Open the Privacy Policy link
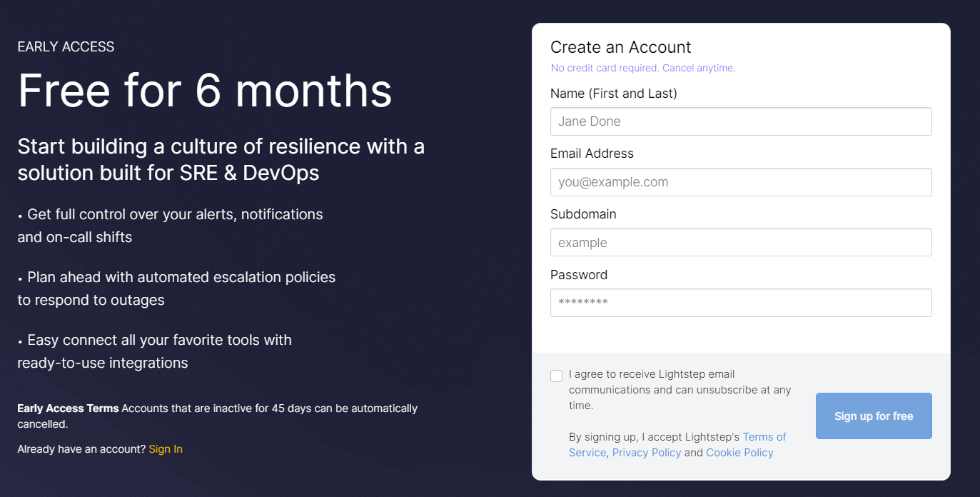Viewport: 980px width, 497px height. [x=646, y=453]
